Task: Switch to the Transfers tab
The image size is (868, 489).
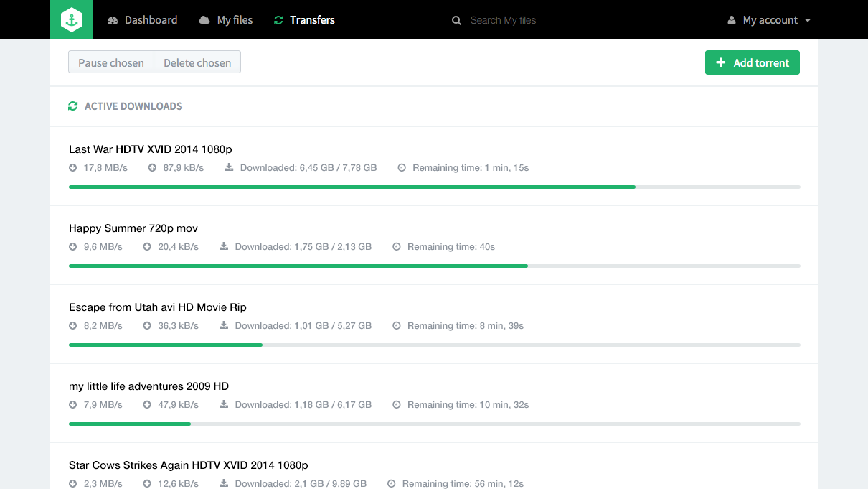Action: pos(304,20)
